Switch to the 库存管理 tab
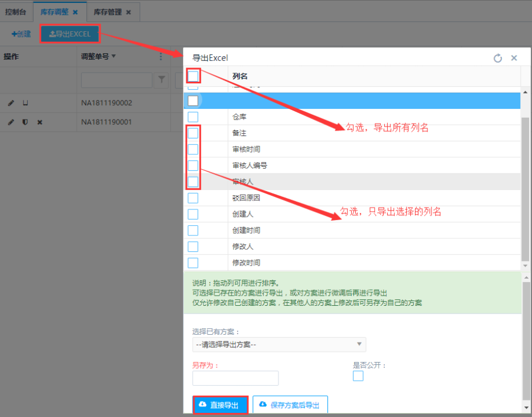The height and width of the screenshot is (417, 532). point(107,12)
